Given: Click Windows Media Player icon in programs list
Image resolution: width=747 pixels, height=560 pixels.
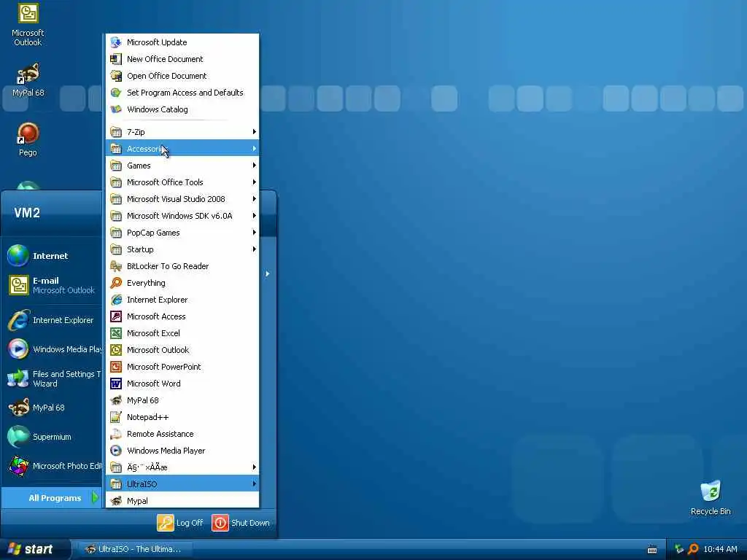Looking at the screenshot, I should [116, 451].
